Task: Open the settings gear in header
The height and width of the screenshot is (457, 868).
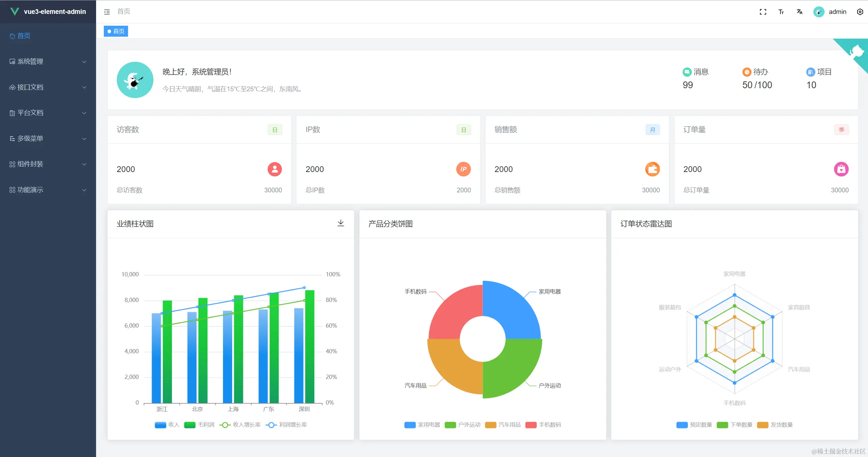Action: point(860,12)
